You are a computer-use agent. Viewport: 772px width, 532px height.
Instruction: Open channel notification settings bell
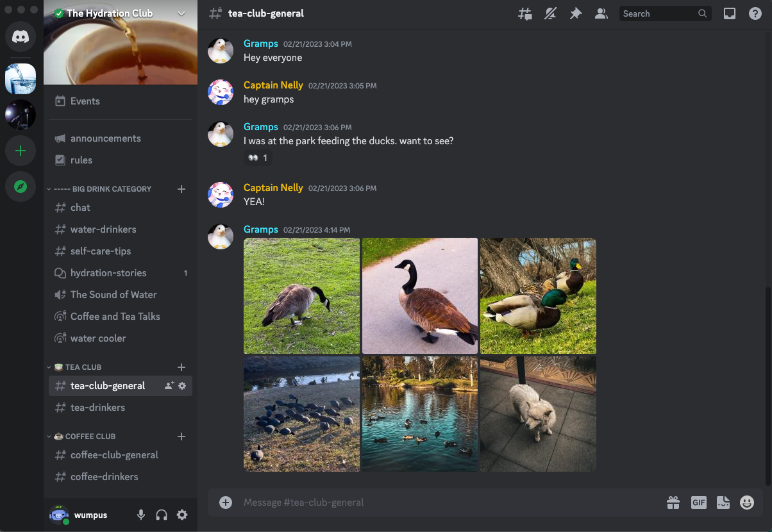click(550, 13)
